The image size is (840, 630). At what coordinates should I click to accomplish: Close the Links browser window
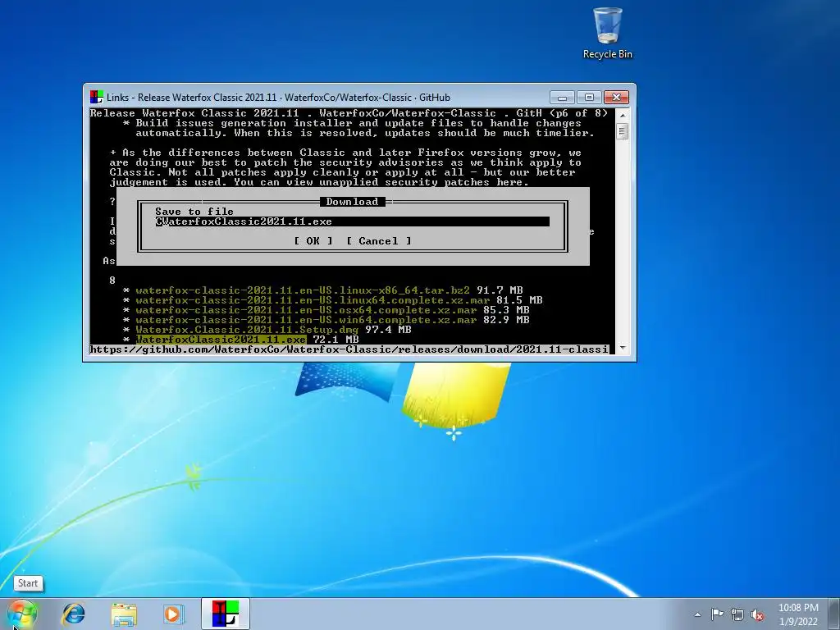pos(617,98)
